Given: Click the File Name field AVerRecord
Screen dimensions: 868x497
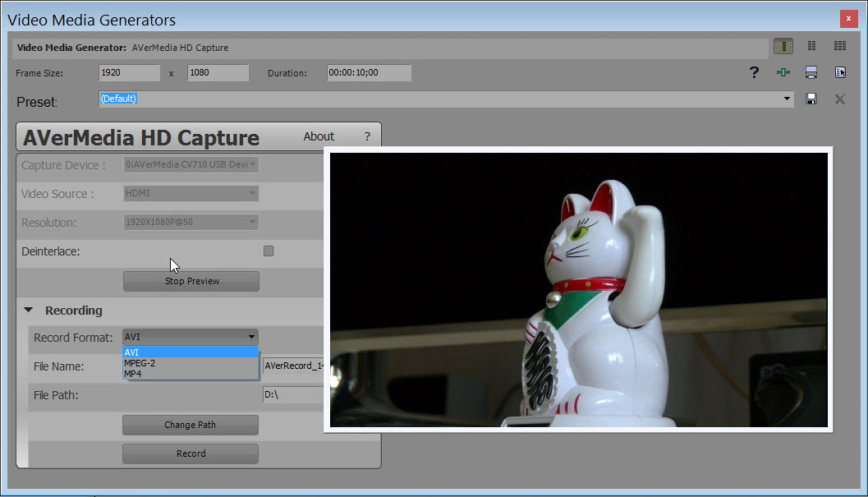Looking at the screenshot, I should coord(293,366).
